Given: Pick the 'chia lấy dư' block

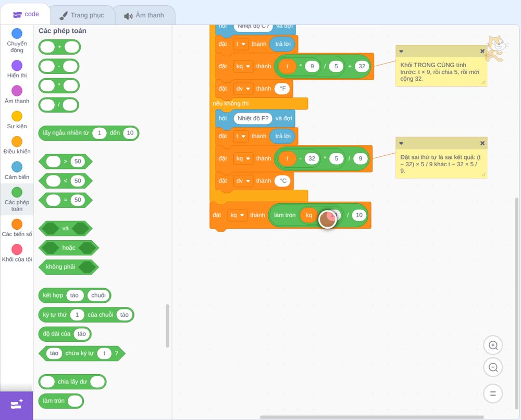Looking at the screenshot, I should click(72, 382).
